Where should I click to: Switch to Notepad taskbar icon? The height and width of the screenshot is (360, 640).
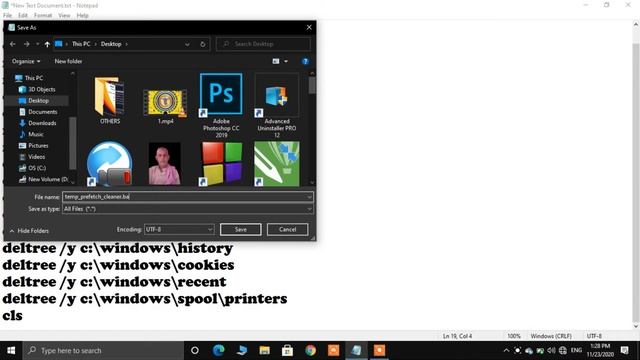tap(356, 351)
